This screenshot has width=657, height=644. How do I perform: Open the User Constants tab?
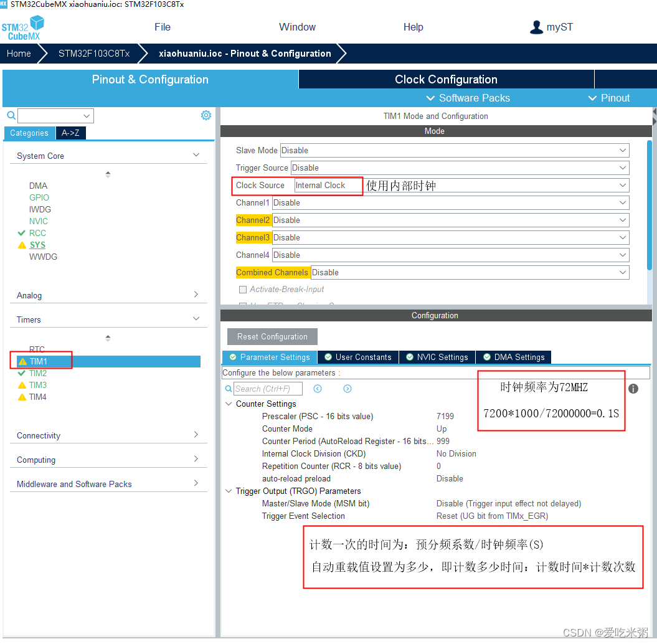pos(358,358)
